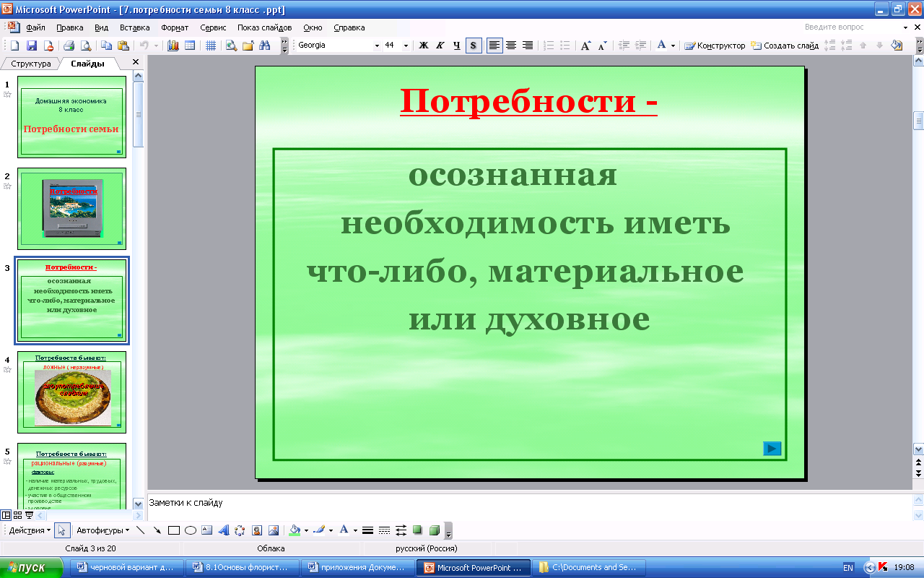Screen dimensions: 924x578
Task: Apply the line color swatch
Action: coord(319,530)
